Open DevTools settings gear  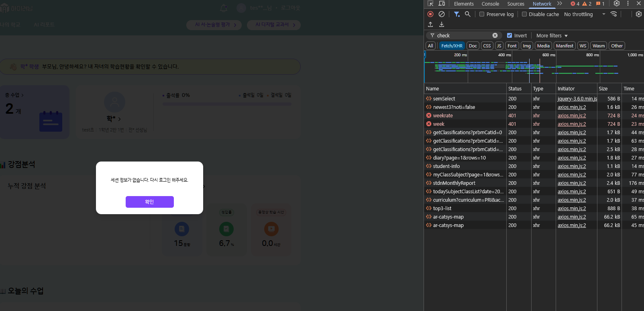(x=617, y=4)
